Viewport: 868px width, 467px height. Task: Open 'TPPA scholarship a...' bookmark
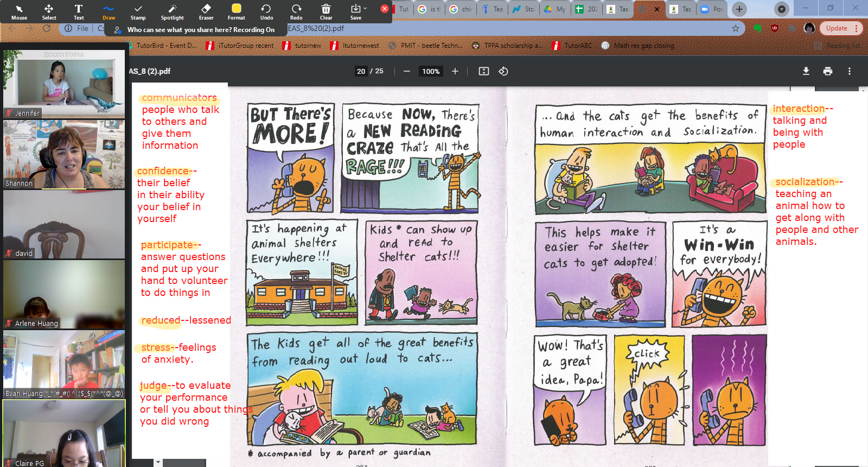[x=507, y=46]
